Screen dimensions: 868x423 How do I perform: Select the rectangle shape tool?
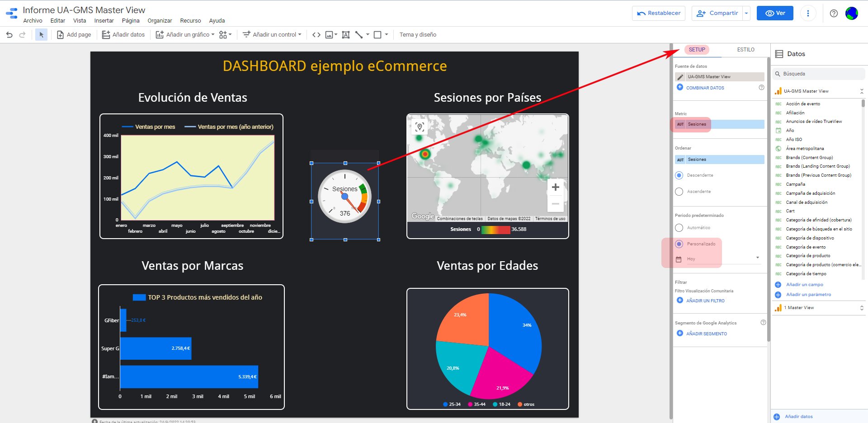pos(377,35)
